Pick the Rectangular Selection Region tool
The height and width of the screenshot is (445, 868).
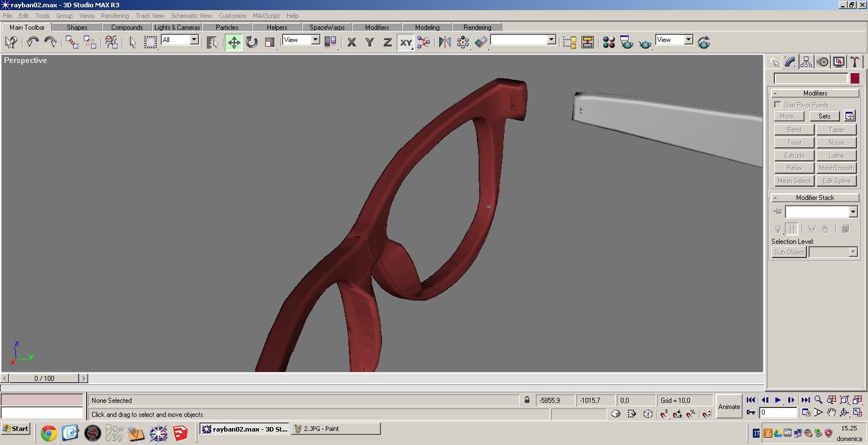[x=151, y=42]
